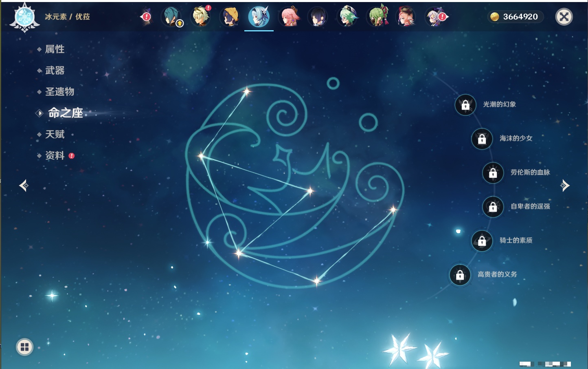Select the pale-green-haired avatar with white hat
588x369 pixels.
347,17
